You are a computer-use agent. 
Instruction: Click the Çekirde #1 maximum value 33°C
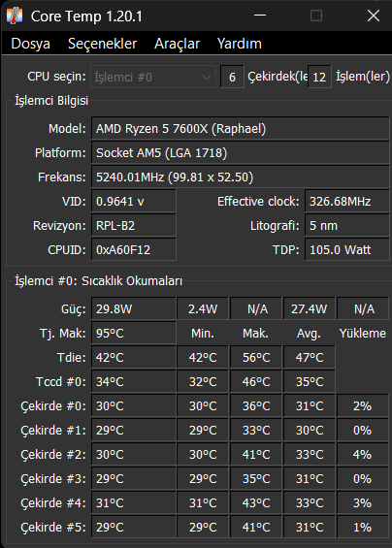click(x=256, y=430)
